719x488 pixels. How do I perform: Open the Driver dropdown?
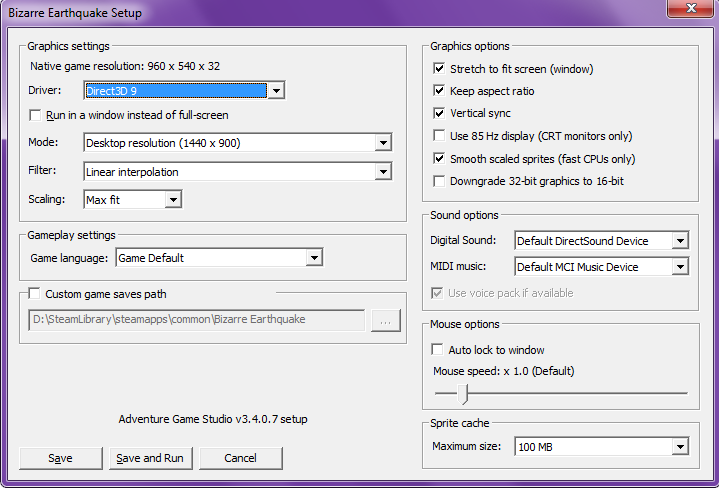(x=277, y=91)
